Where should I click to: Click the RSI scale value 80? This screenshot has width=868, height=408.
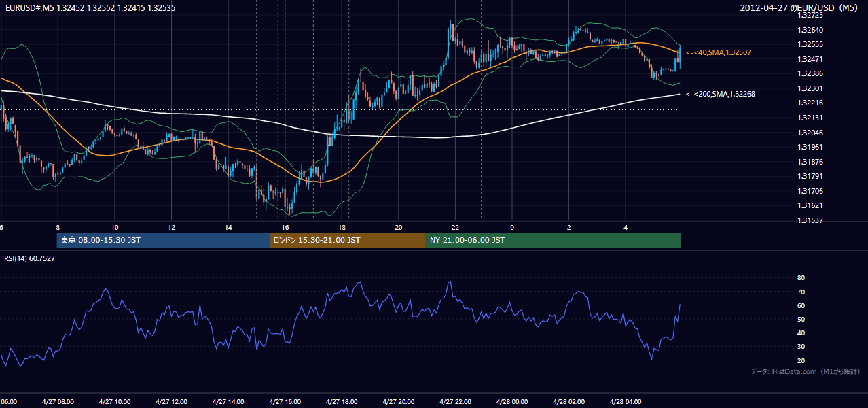point(801,278)
